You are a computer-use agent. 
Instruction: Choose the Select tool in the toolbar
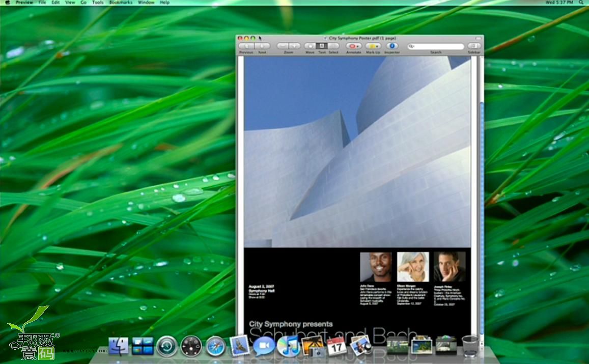pyautogui.click(x=333, y=46)
